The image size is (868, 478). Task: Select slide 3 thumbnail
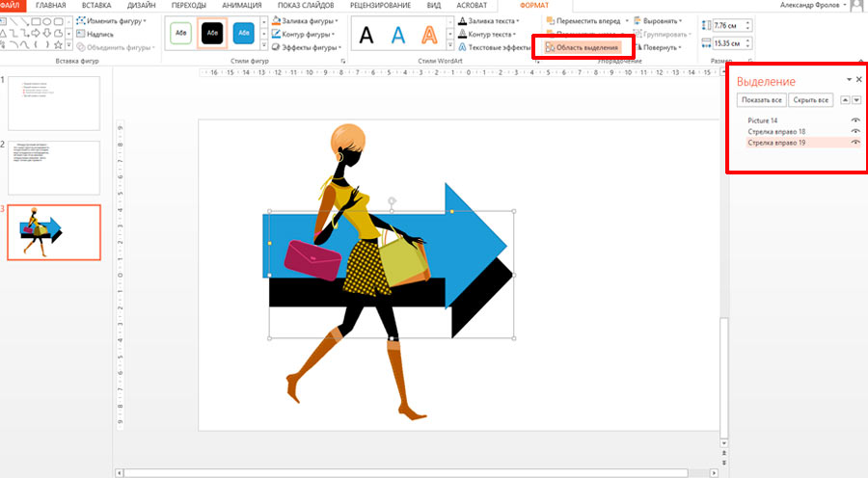click(54, 232)
